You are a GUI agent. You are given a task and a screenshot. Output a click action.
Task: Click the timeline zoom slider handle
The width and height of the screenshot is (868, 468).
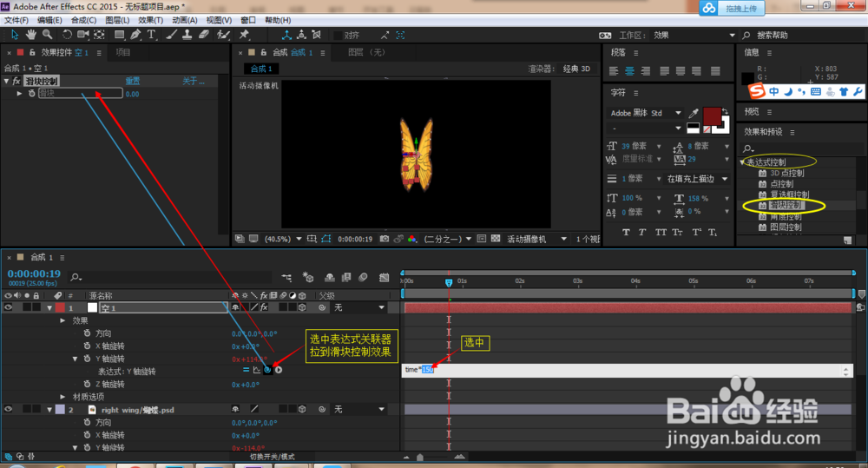tap(419, 458)
